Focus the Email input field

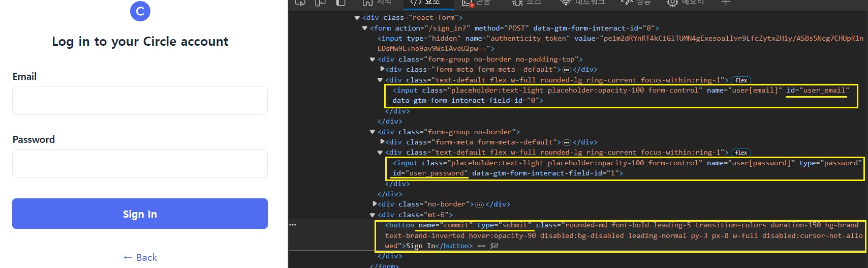point(140,100)
